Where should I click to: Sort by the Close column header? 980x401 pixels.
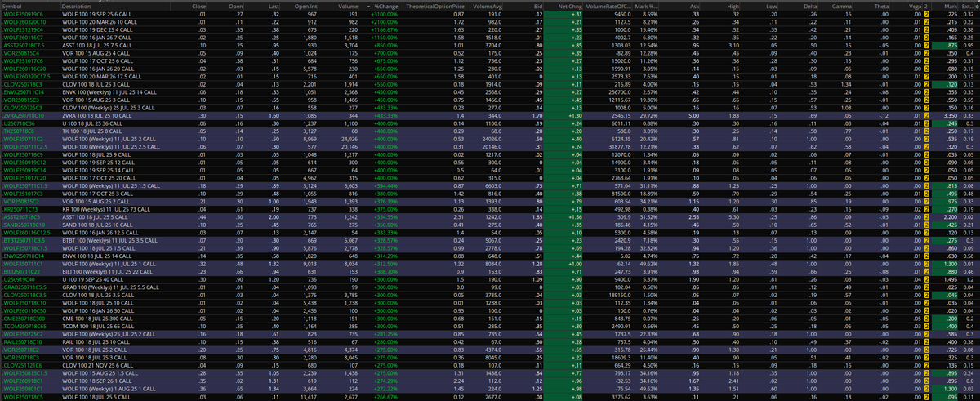[199, 5]
